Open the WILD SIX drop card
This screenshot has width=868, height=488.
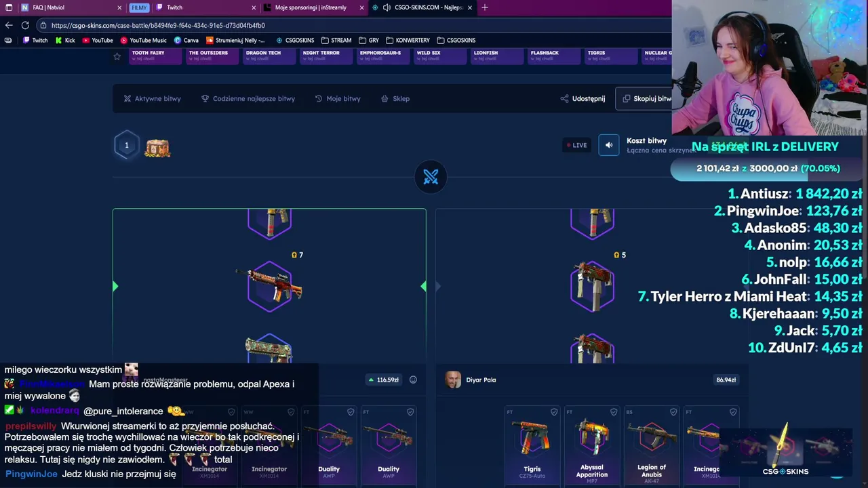pyautogui.click(x=440, y=56)
